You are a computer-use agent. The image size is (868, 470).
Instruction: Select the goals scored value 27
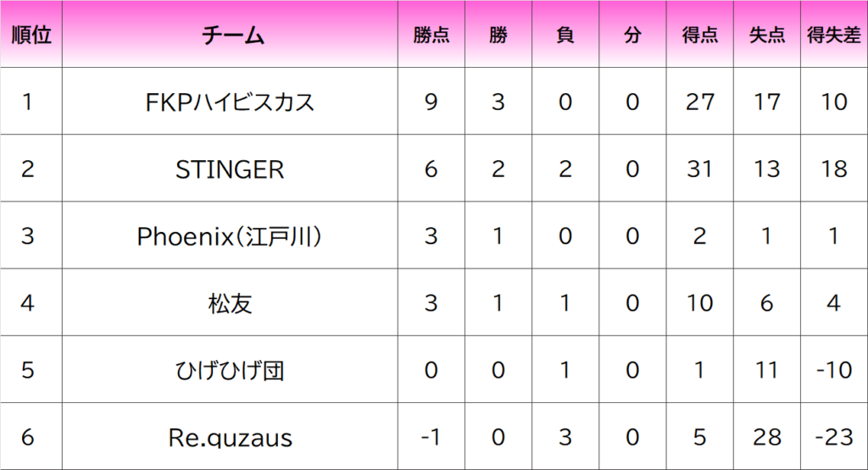click(x=699, y=102)
